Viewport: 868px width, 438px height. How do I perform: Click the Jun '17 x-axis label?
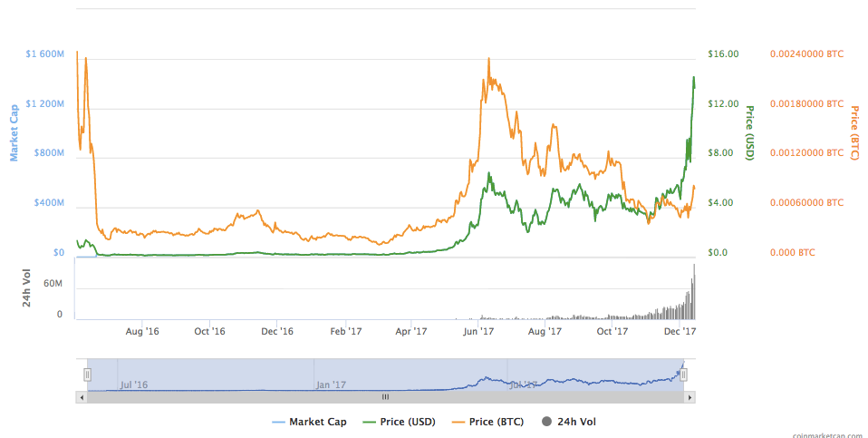(478, 331)
